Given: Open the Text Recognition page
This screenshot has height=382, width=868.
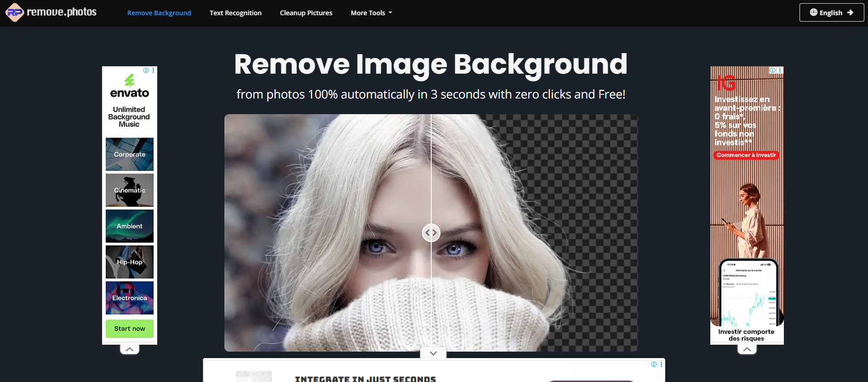Looking at the screenshot, I should pos(235,13).
